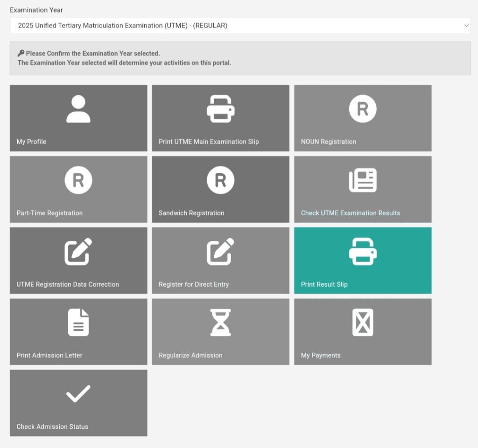478x448 pixels.
Task: Select the Print Result Slip label
Action: 324,284
